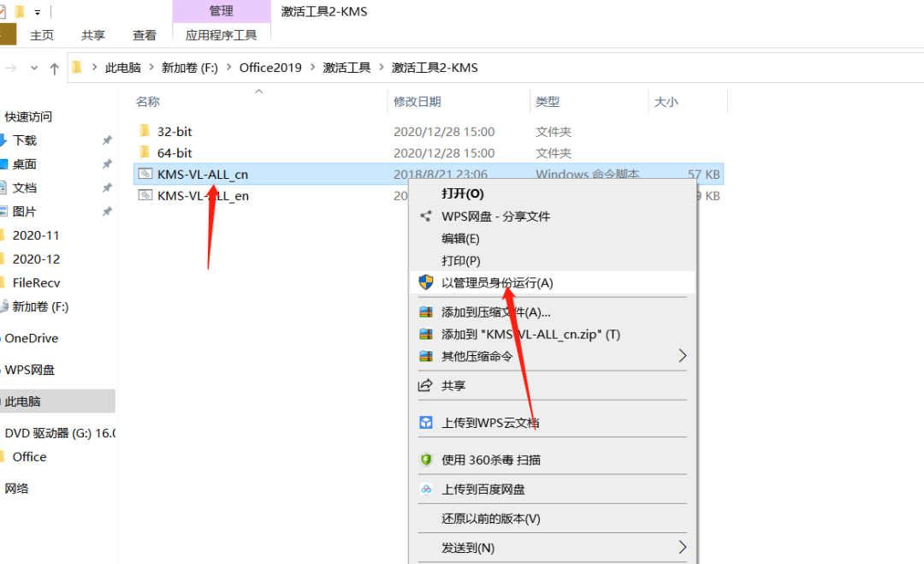The height and width of the screenshot is (564, 924).
Task: Select 此电脑 in navigation pane
Action: [57, 401]
